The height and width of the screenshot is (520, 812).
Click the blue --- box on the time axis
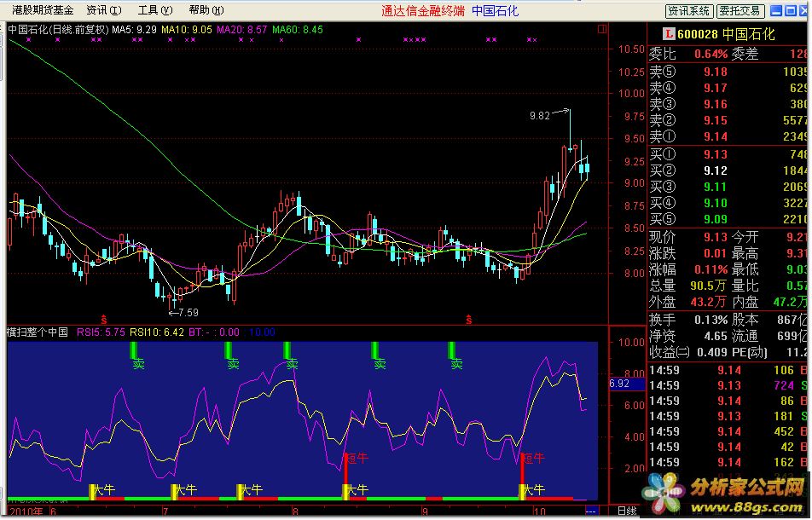(x=590, y=511)
